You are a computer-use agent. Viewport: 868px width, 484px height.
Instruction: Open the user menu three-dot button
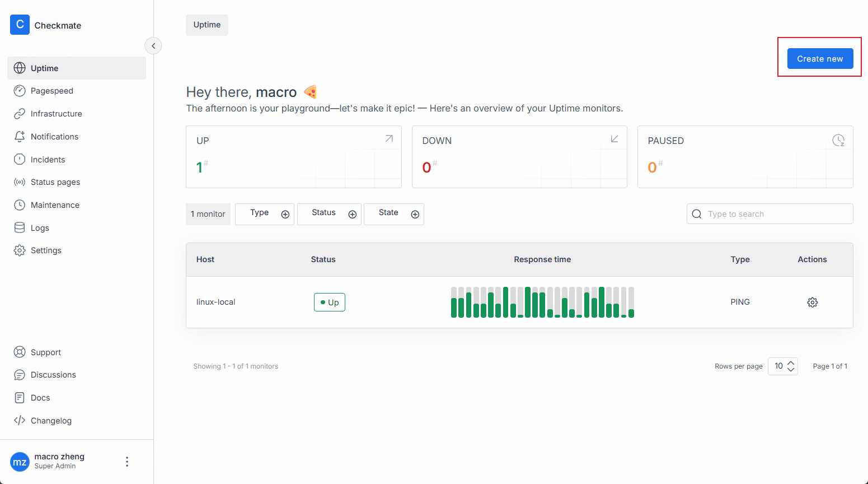pos(127,462)
